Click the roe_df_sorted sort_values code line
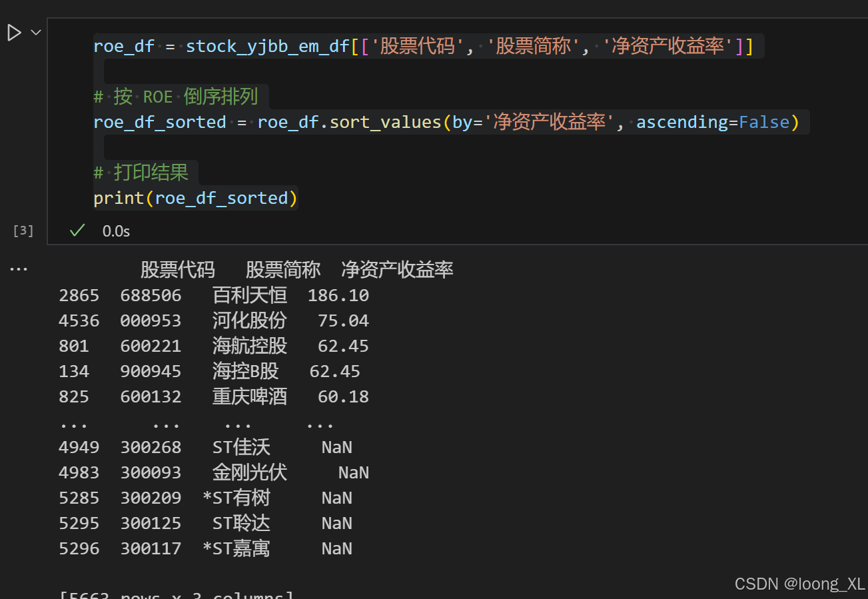 point(446,123)
